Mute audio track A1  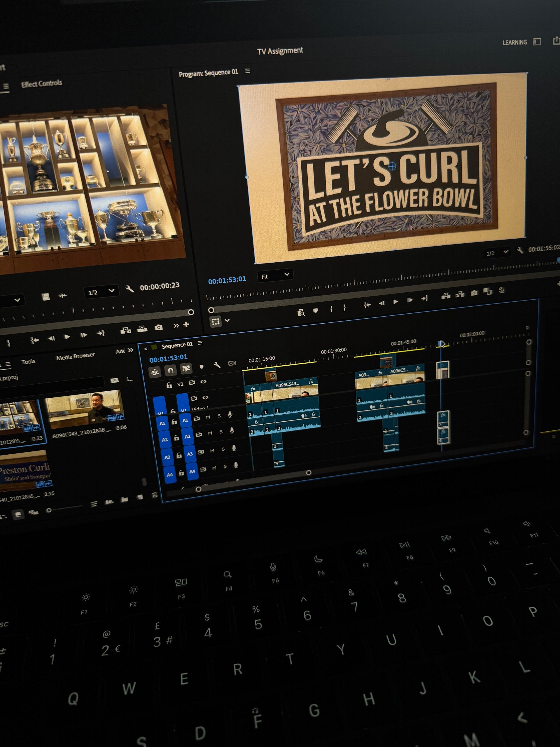(208, 417)
